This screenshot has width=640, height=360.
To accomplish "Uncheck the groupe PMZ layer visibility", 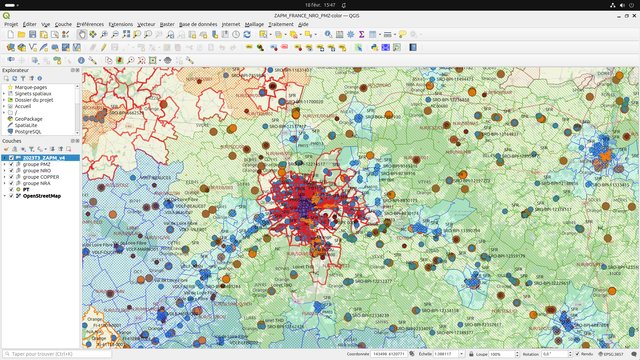I will tap(11, 164).
